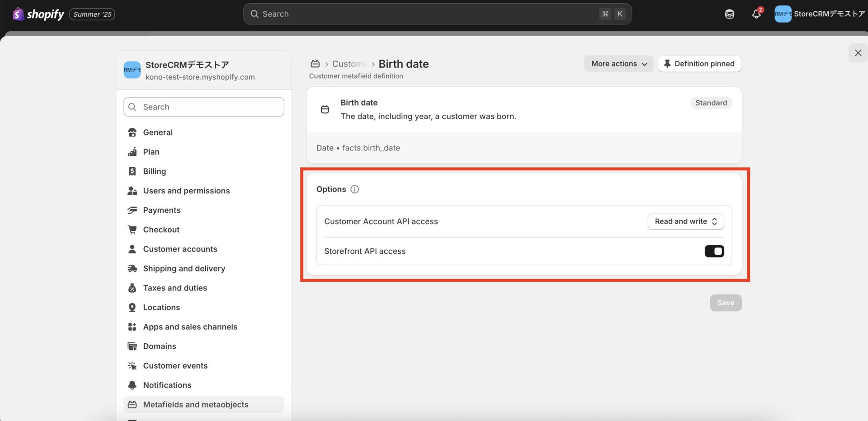
Task: Click the Options info icon
Action: tap(354, 189)
